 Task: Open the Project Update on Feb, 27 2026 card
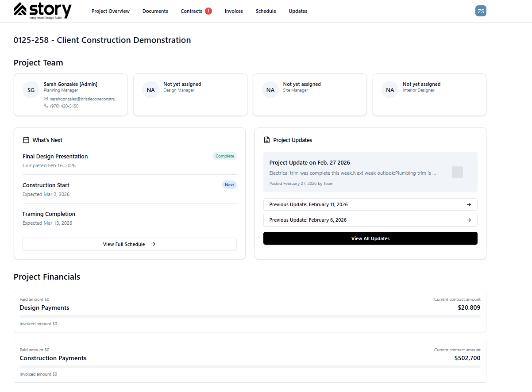point(370,172)
